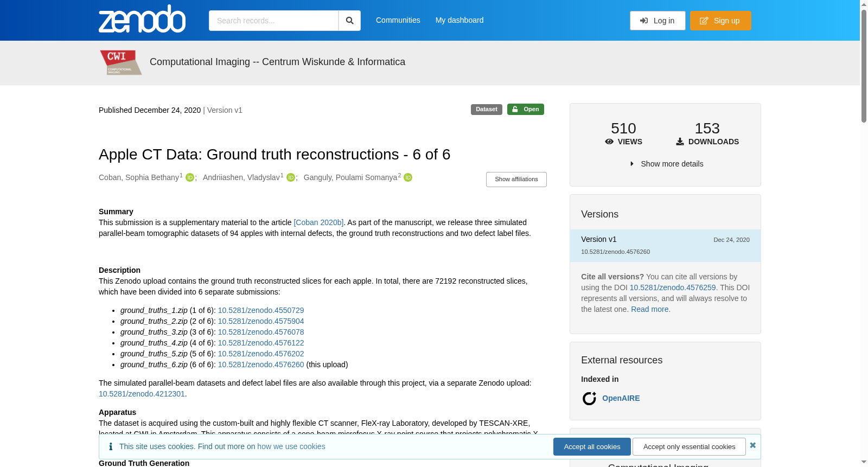This screenshot has width=868, height=467.
Task: Accept only essential cookies
Action: coord(689,447)
